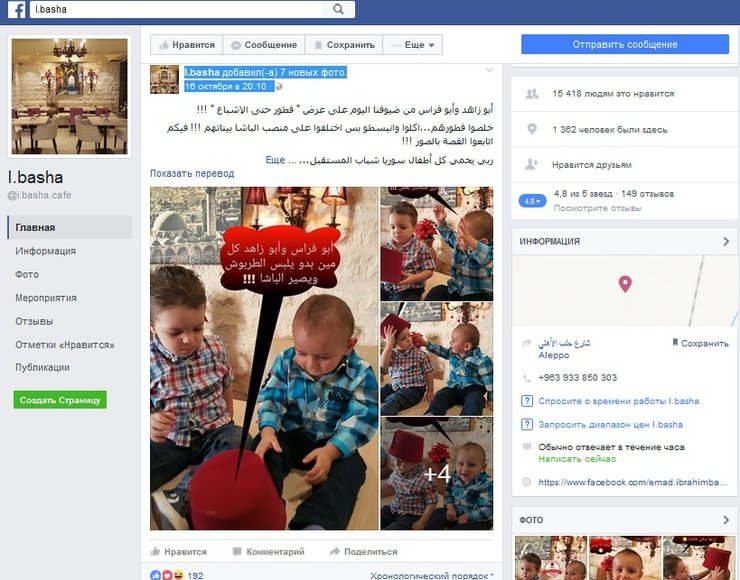
Task: Click the globe privacy icon by post date
Action: tap(278, 86)
